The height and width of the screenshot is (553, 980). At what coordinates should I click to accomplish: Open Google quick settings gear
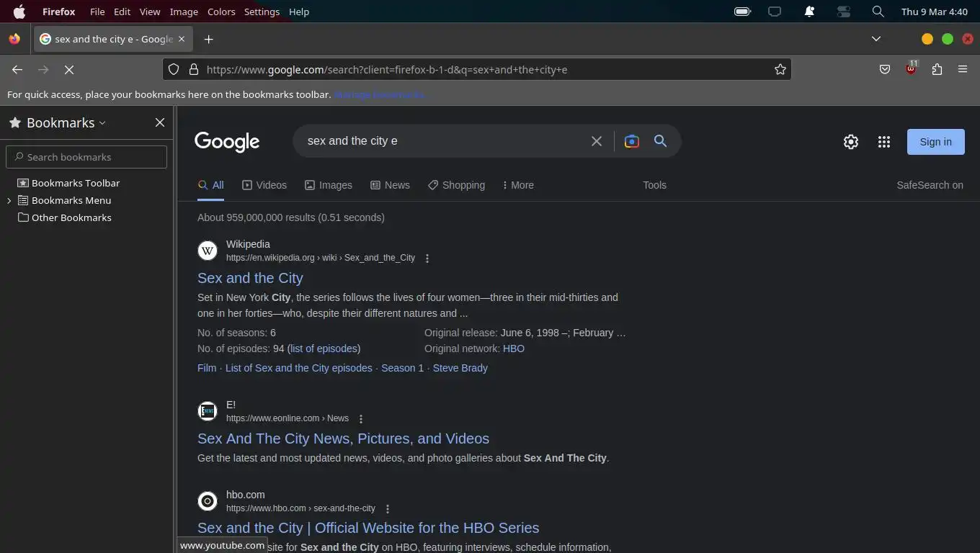[851, 142]
